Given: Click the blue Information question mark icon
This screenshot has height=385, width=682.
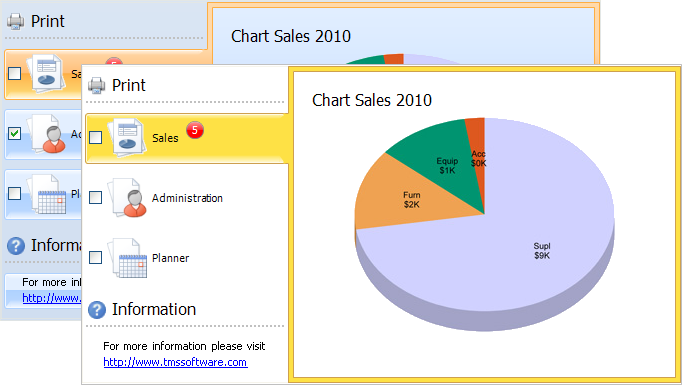Looking at the screenshot, I should pos(97,310).
